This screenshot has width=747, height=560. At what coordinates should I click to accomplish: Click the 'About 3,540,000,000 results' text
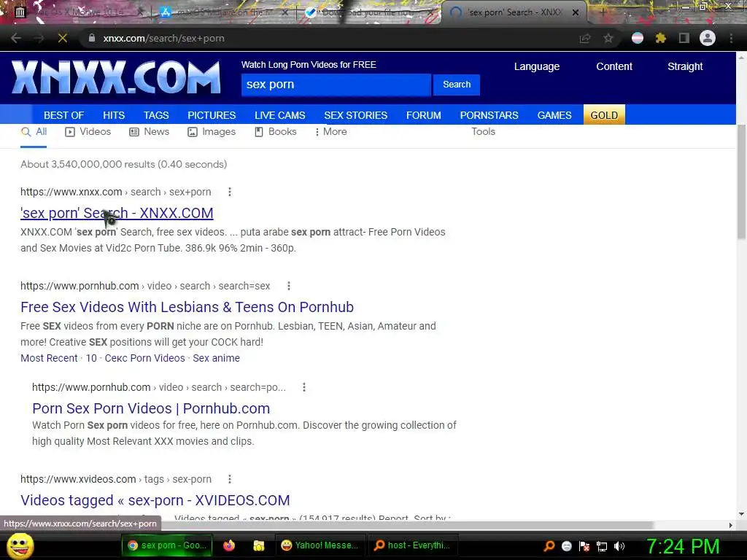[x=124, y=164]
